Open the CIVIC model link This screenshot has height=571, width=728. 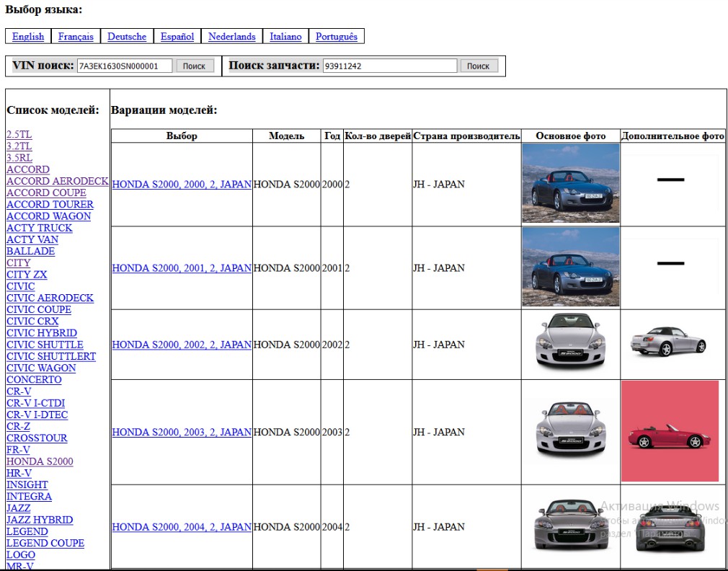tap(20, 286)
